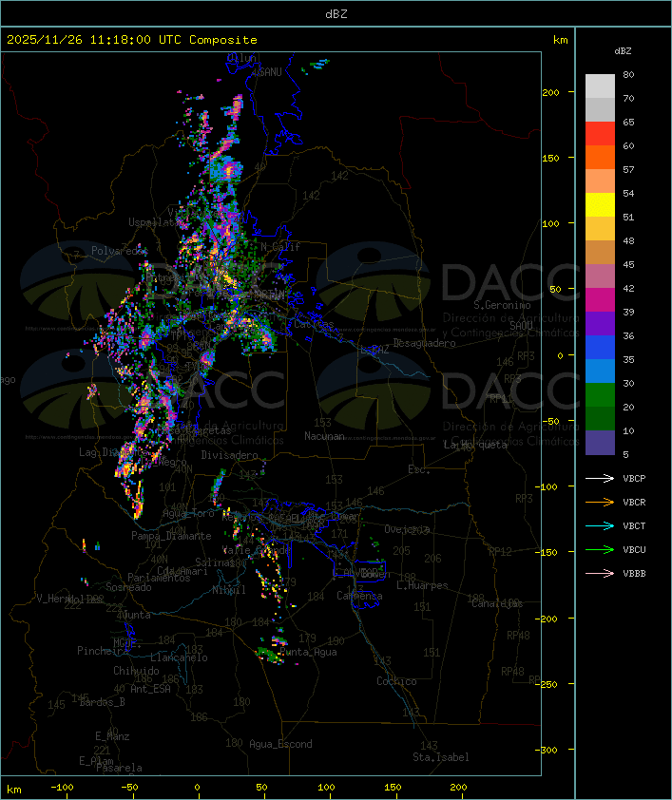Click the 'Sosneado' map label
The width and height of the screenshot is (672, 800).
(128, 587)
